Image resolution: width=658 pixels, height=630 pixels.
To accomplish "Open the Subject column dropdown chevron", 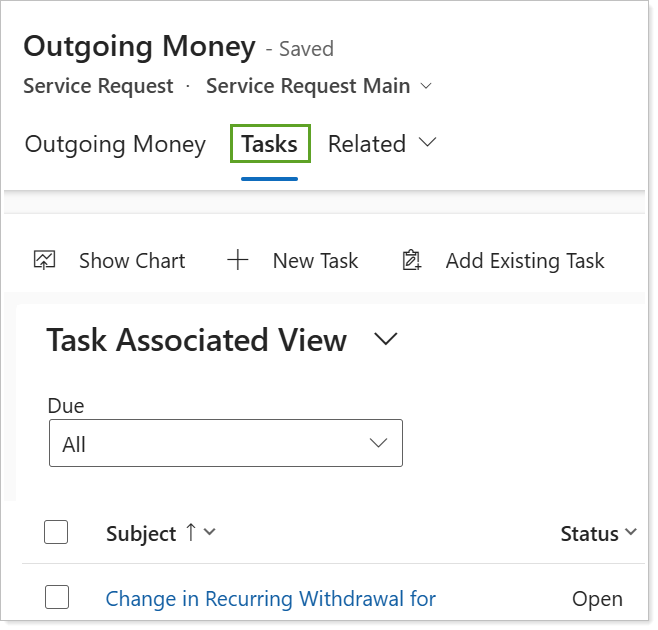I will point(209,533).
